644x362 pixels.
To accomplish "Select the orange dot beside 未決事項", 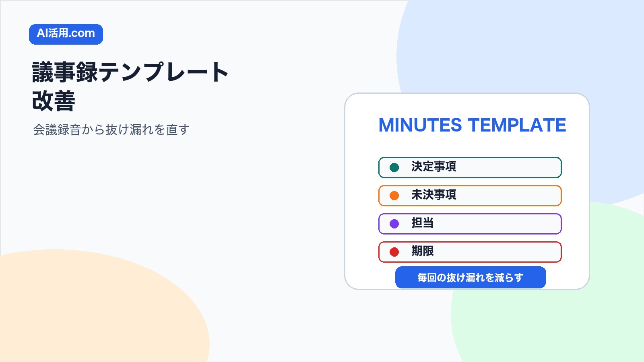I will pos(394,195).
